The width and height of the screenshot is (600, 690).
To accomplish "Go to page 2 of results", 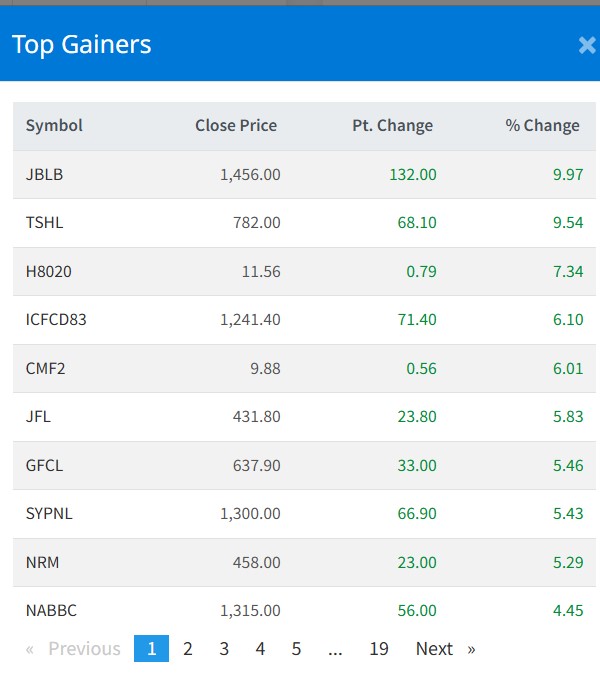I will point(187,649).
